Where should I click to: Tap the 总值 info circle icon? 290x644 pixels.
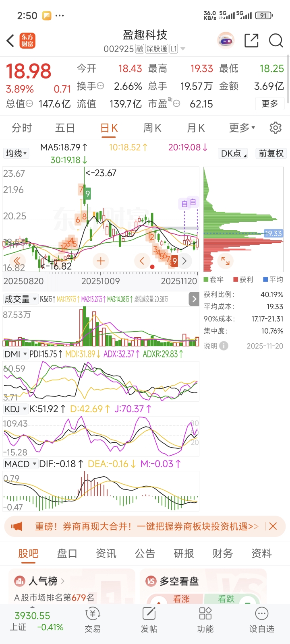[29, 103]
